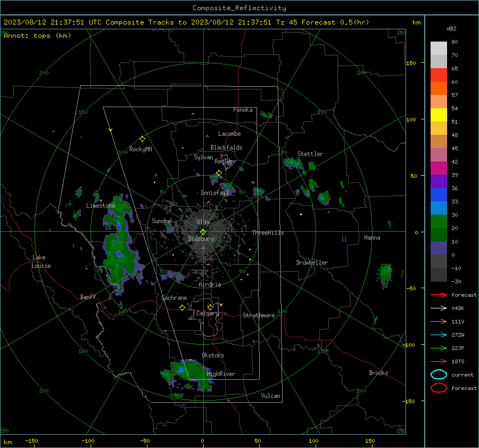The image size is (479, 448).
Task: Click the storm echo southwest of Stettler label
Action: (294, 164)
